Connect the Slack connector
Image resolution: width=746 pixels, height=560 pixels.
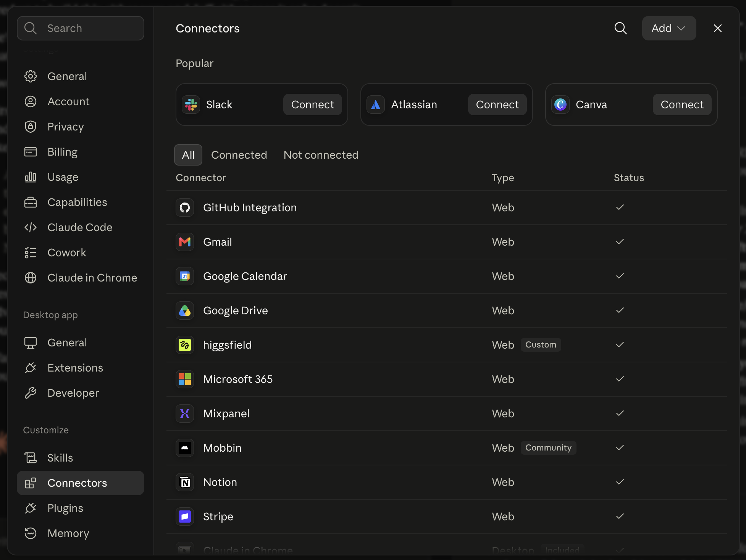313,105
